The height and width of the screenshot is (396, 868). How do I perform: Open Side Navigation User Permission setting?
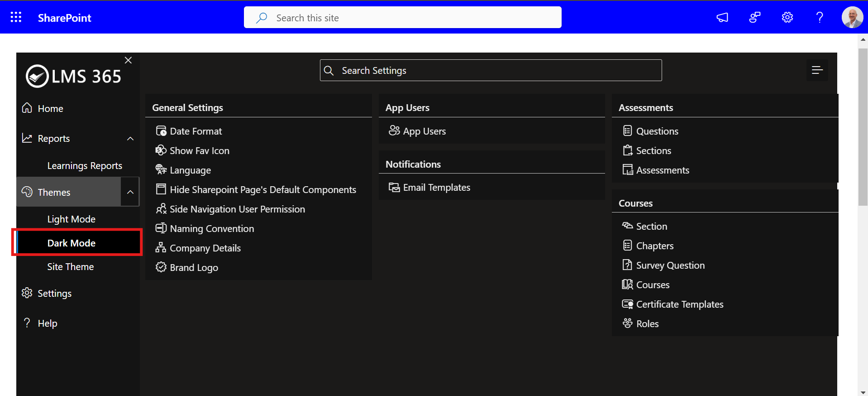click(x=237, y=209)
